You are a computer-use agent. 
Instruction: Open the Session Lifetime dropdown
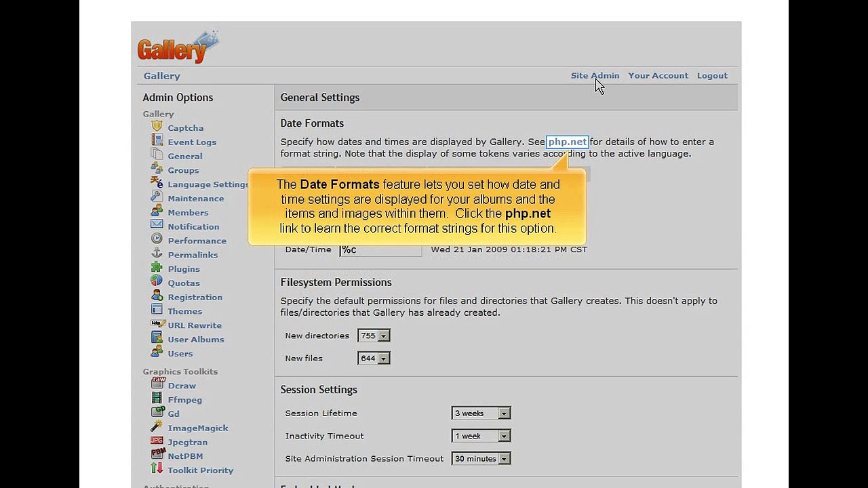tap(481, 413)
